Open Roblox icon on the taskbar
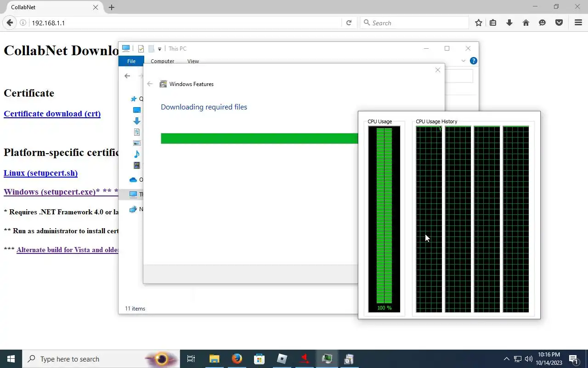Image resolution: width=588 pixels, height=368 pixels. pyautogui.click(x=282, y=359)
